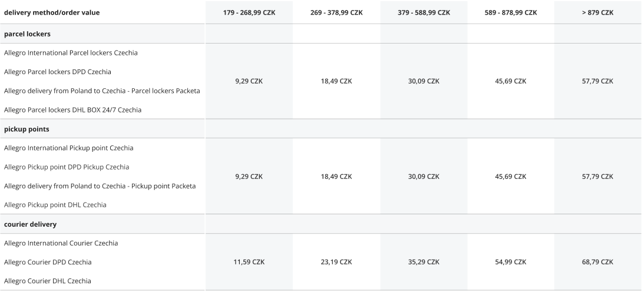Click the "Pickup point Packeta" delivery row
This screenshot has height=292, width=644.
[100, 186]
